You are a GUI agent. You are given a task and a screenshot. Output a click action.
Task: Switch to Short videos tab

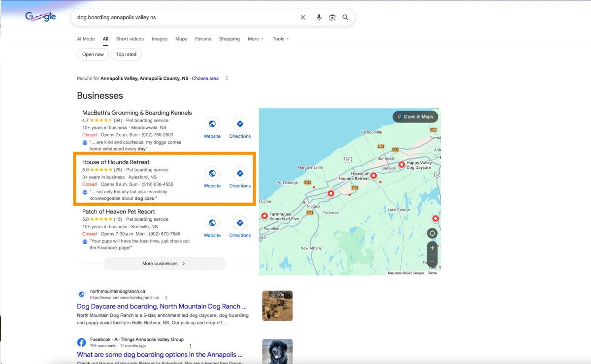coord(130,39)
